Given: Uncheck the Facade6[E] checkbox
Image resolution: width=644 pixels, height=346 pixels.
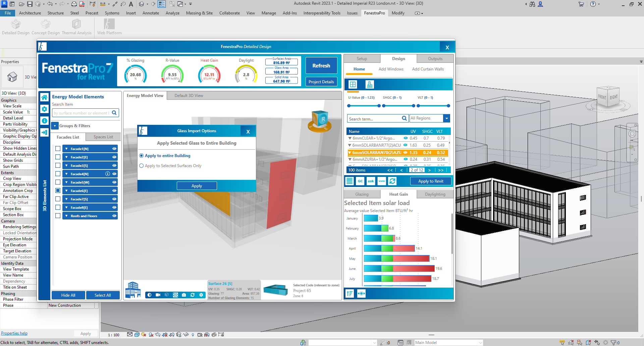Looking at the screenshot, I should [x=58, y=191].
